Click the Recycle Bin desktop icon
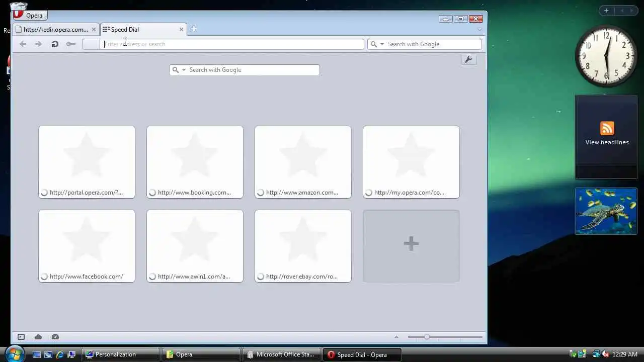This screenshot has height=362, width=644. pyautogui.click(x=18, y=5)
